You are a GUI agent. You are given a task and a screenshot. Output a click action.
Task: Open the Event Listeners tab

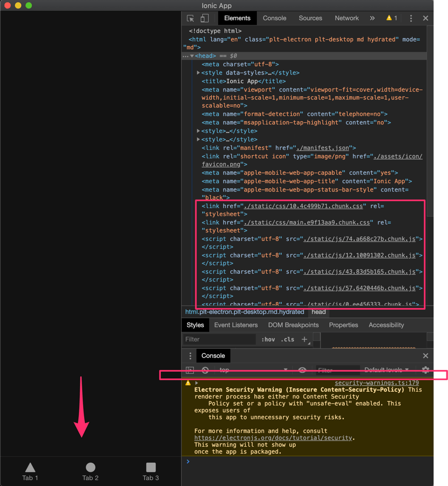coord(236,325)
